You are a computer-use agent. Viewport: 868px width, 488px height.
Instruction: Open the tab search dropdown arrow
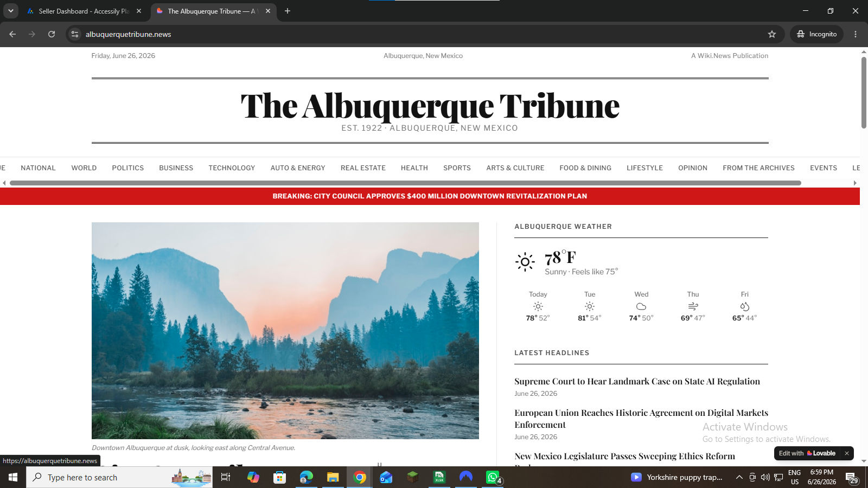(10, 11)
